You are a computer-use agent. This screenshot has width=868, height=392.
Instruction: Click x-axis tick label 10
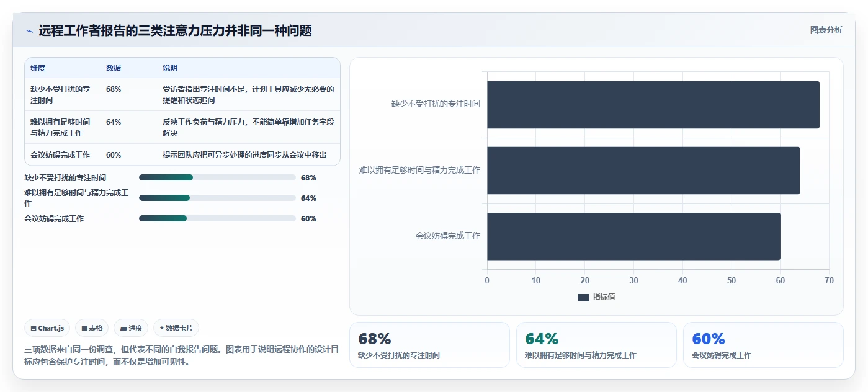pyautogui.click(x=536, y=281)
